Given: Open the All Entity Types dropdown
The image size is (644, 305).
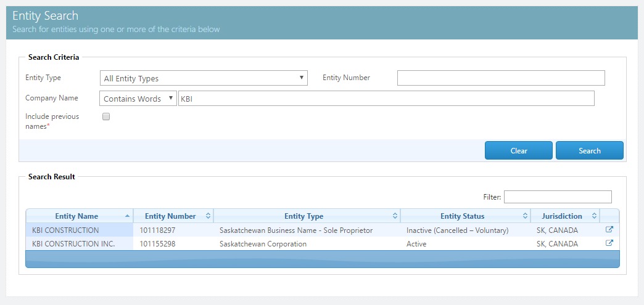Looking at the screenshot, I should click(204, 78).
